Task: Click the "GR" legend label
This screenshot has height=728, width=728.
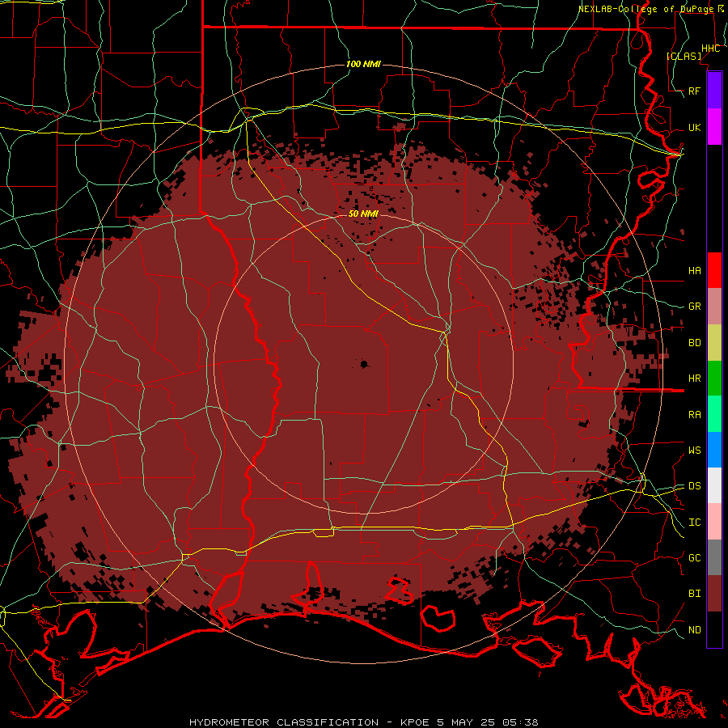Action: coord(694,307)
